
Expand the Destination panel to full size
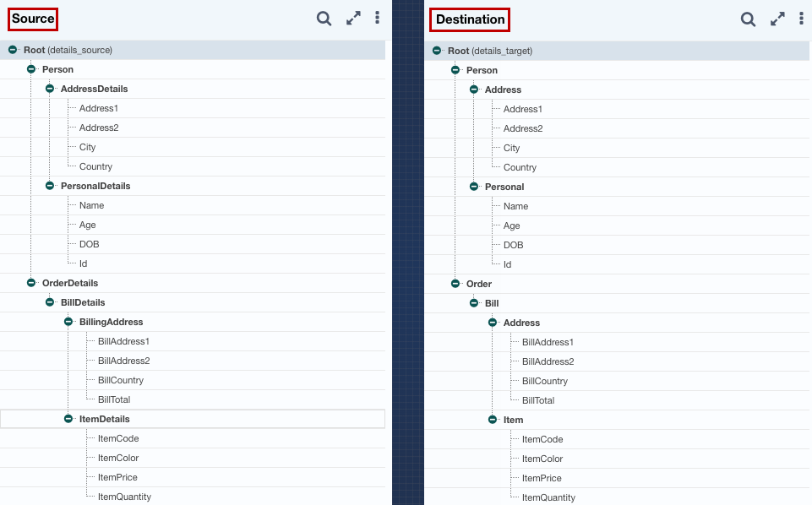[x=777, y=19]
